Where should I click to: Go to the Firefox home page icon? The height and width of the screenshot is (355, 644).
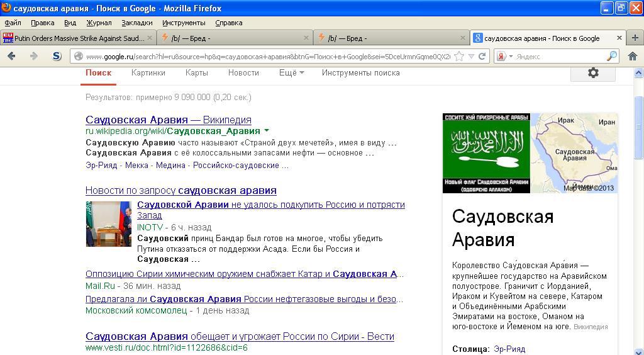(633, 56)
